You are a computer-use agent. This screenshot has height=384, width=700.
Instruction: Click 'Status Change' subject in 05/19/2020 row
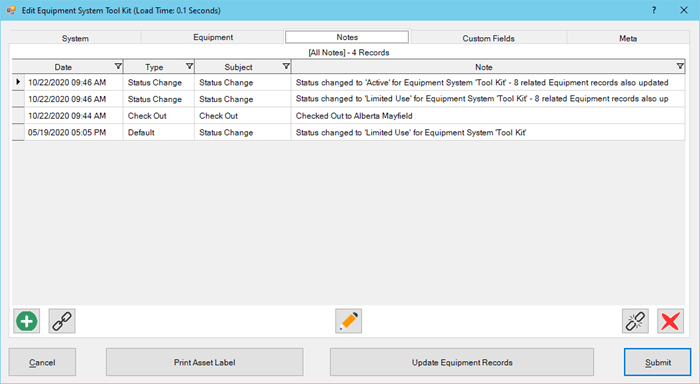click(242, 132)
